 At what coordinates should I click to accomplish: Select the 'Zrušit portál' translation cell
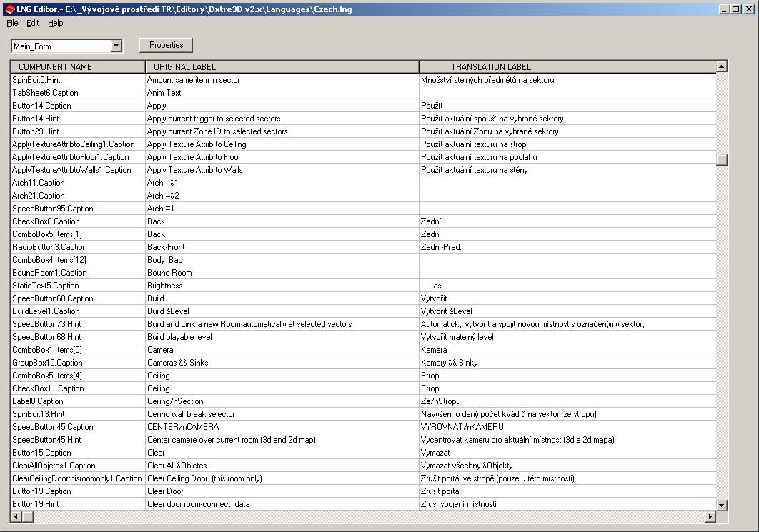[567, 491]
